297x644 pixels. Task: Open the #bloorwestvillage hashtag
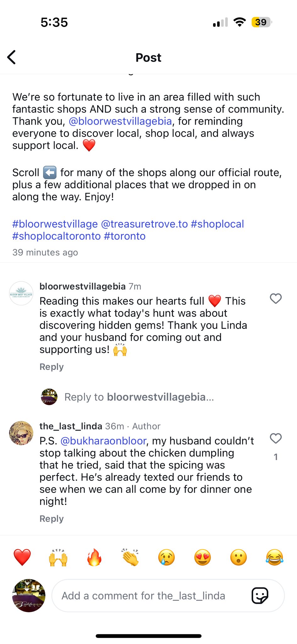[55, 224]
